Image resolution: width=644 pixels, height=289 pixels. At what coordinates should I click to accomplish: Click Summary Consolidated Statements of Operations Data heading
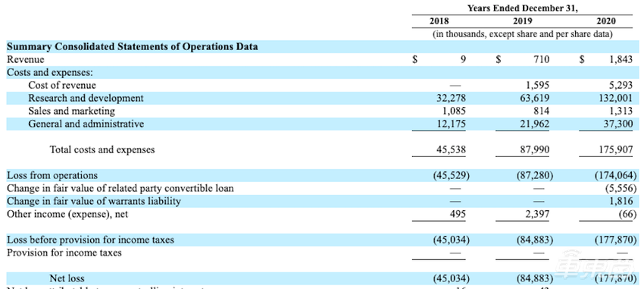pos(133,47)
